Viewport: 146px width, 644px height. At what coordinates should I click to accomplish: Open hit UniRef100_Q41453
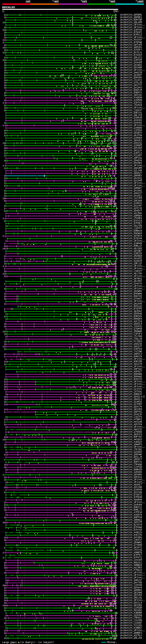coord(131,259)
